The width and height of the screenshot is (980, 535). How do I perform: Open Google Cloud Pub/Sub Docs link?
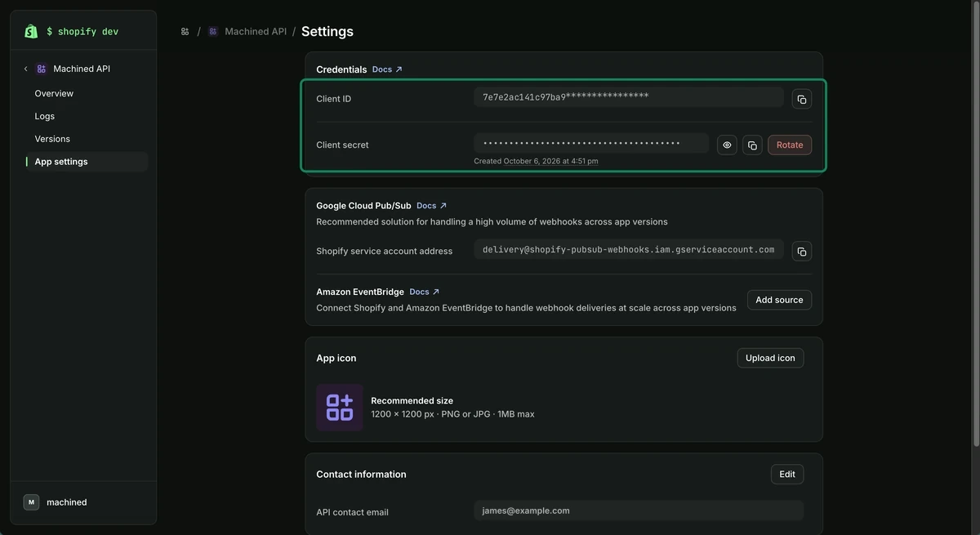pyautogui.click(x=431, y=206)
